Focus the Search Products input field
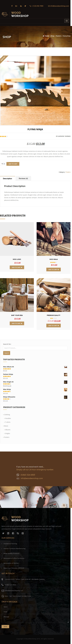The height and width of the screenshot is (644, 72). point(35,348)
